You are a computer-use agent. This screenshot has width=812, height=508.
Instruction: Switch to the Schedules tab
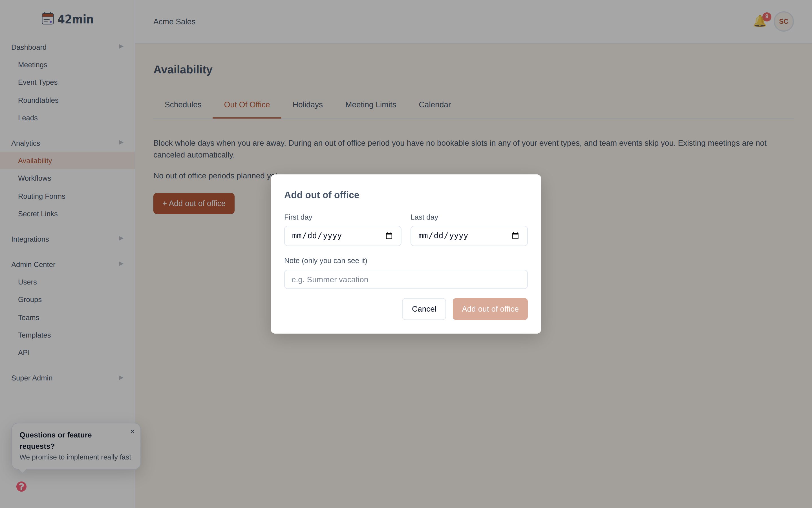pyautogui.click(x=183, y=105)
